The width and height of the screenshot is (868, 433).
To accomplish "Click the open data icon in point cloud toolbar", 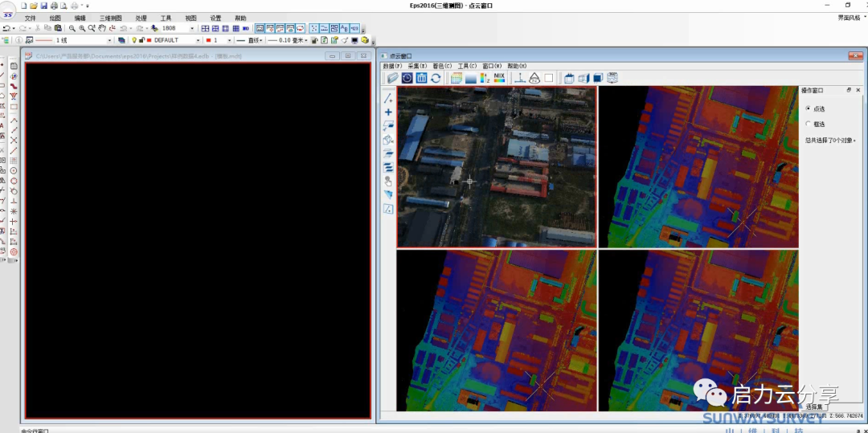I will (x=392, y=78).
